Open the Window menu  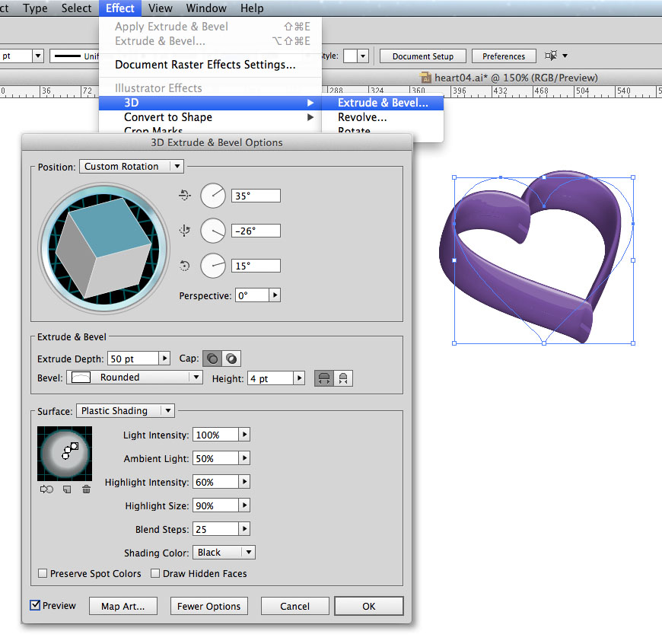[x=206, y=8]
